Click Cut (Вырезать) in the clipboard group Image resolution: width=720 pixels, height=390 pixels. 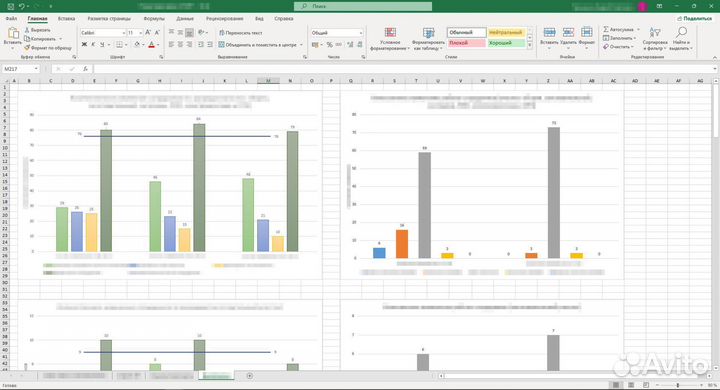(x=38, y=30)
